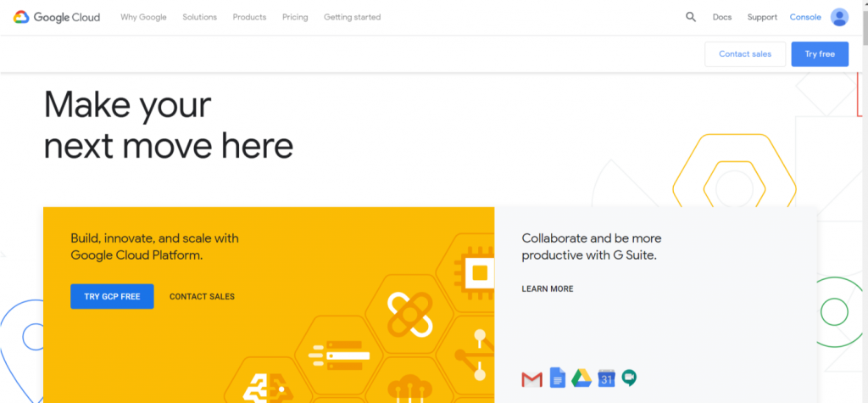Open the Why Google menu
The height and width of the screenshot is (403, 868).
(143, 17)
